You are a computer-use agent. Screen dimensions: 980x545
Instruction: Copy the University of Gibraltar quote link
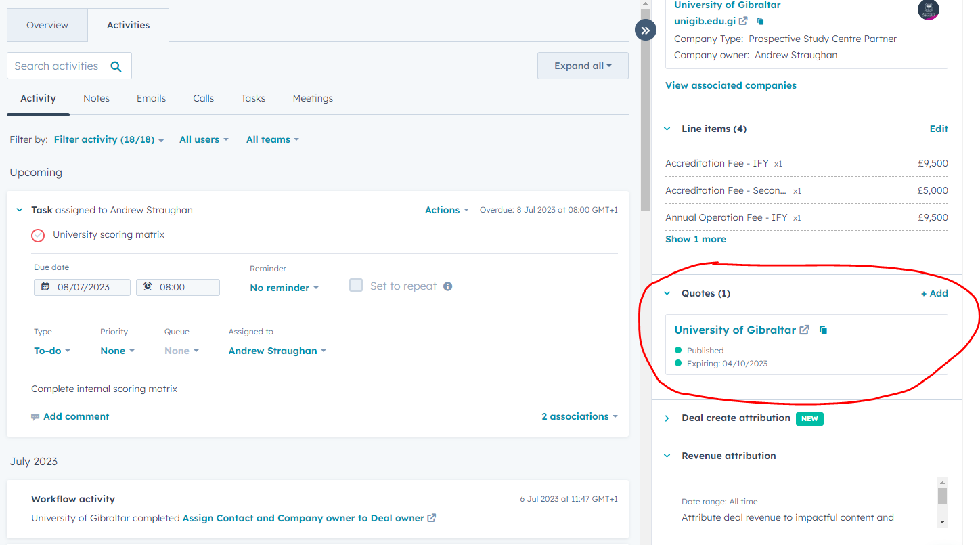(x=823, y=330)
